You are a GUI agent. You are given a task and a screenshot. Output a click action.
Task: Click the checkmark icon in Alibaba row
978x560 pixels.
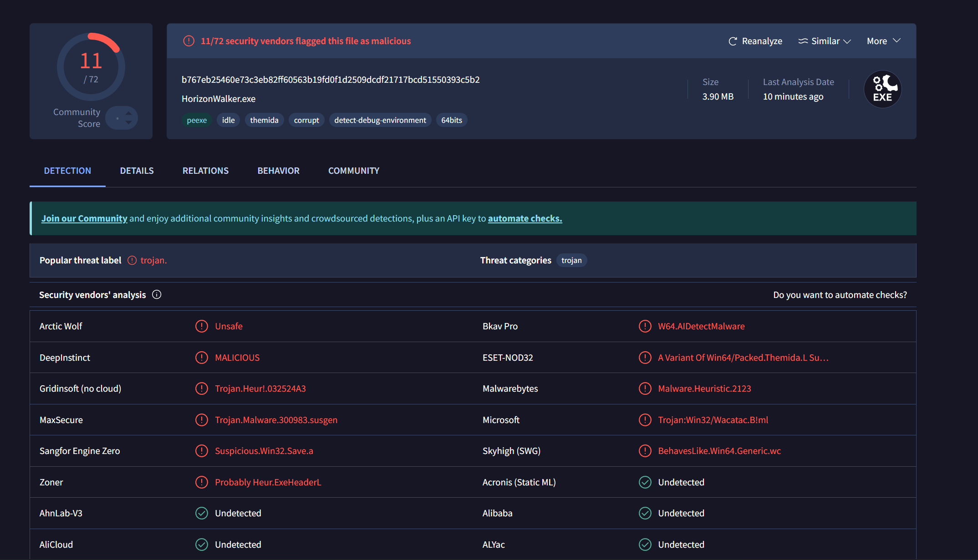(645, 513)
